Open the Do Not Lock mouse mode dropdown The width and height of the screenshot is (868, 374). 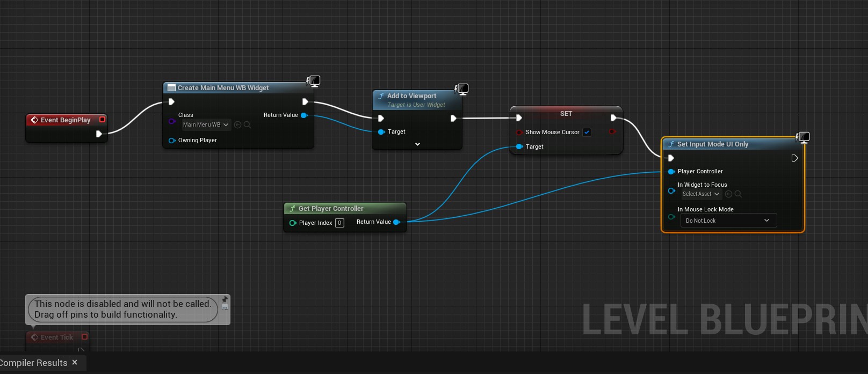point(728,221)
